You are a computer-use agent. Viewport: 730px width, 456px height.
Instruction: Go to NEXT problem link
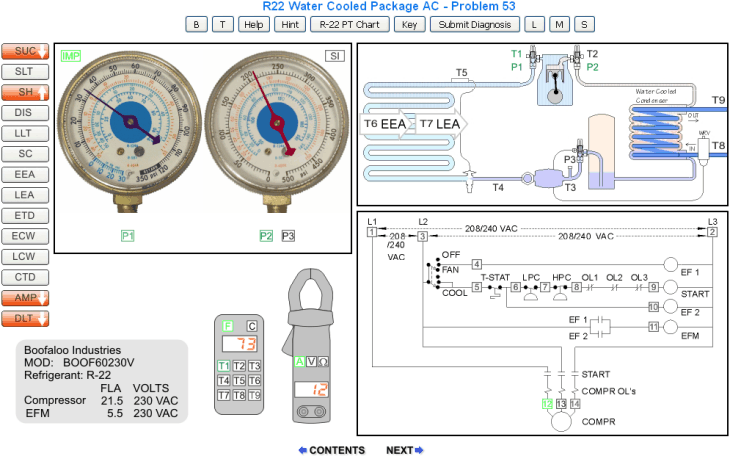[x=405, y=450]
